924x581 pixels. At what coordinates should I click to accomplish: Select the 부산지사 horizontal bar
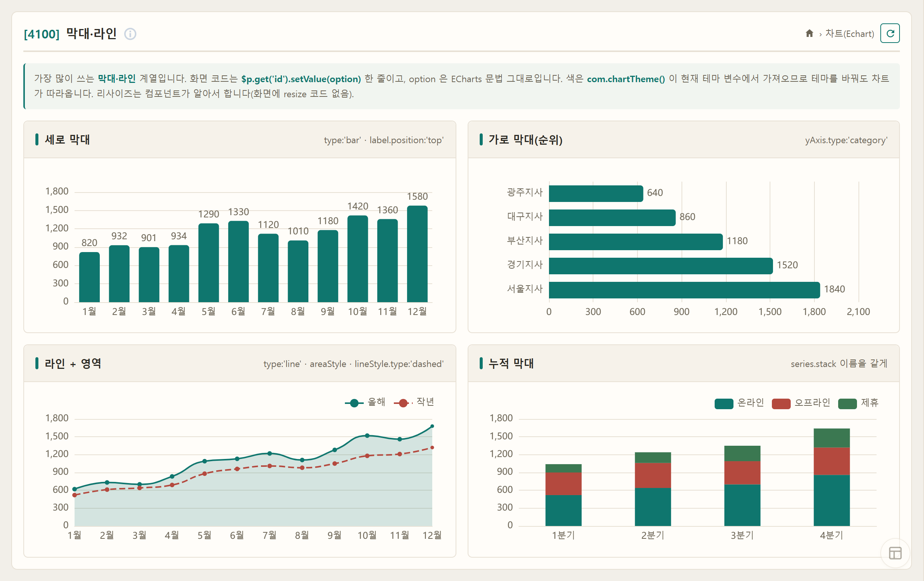click(x=636, y=242)
